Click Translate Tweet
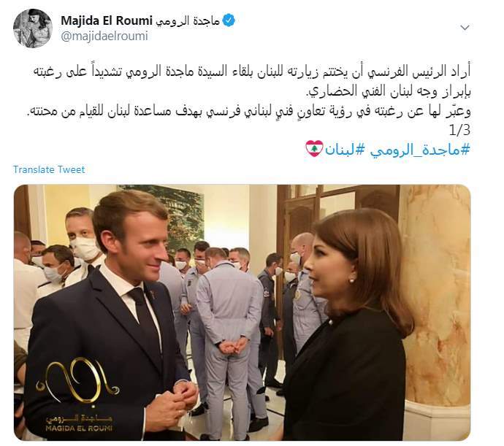The image size is (504, 446). point(49,169)
